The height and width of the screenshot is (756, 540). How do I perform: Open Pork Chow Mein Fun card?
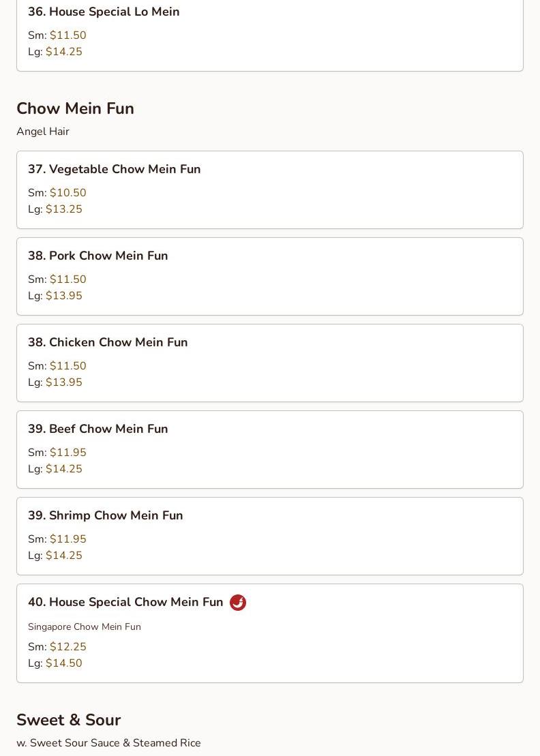(x=97, y=256)
